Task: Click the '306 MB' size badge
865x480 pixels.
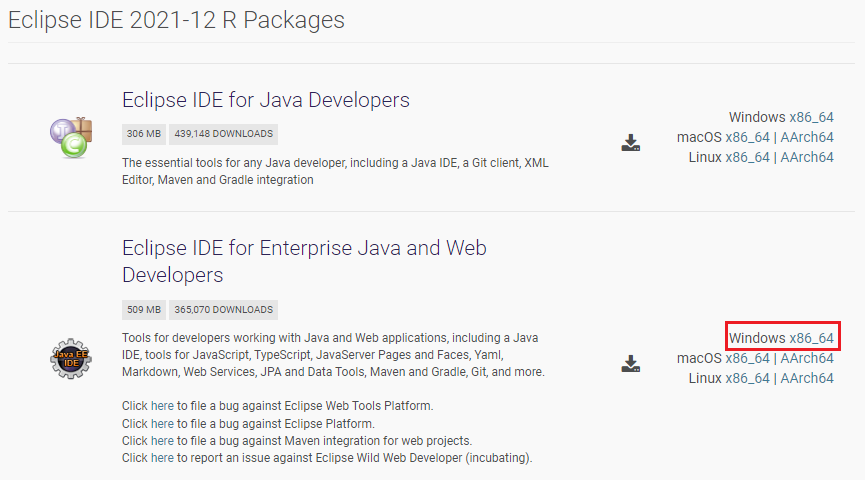Action: point(143,134)
